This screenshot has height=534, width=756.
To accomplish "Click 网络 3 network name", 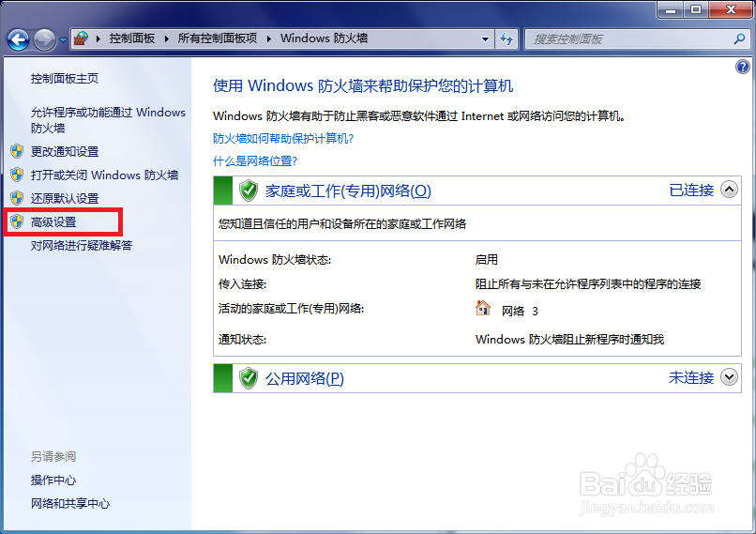I will tap(520, 312).
